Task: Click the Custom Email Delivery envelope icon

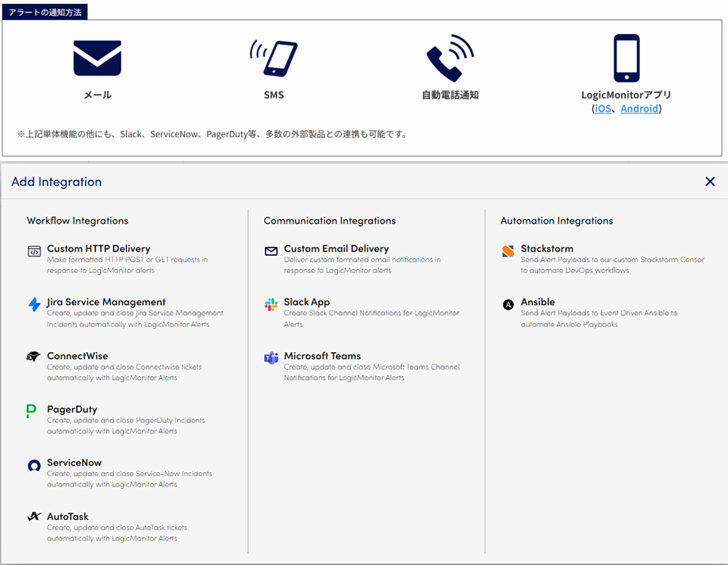Action: [x=271, y=252]
